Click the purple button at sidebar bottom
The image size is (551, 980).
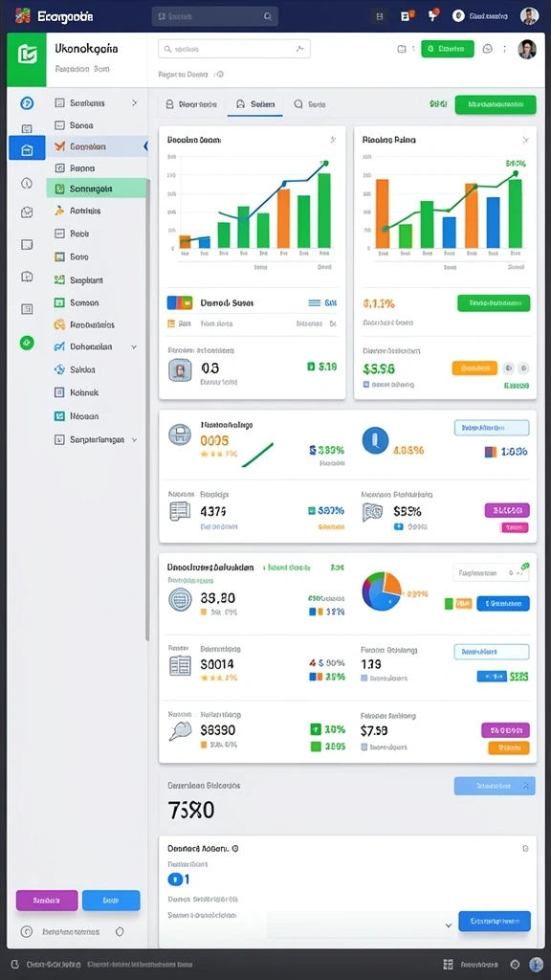(47, 901)
